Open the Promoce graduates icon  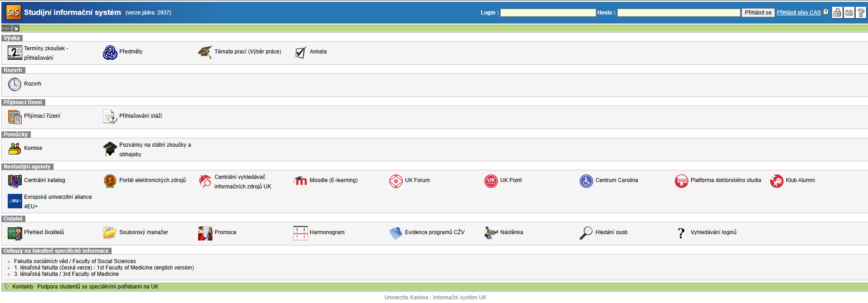click(x=205, y=233)
